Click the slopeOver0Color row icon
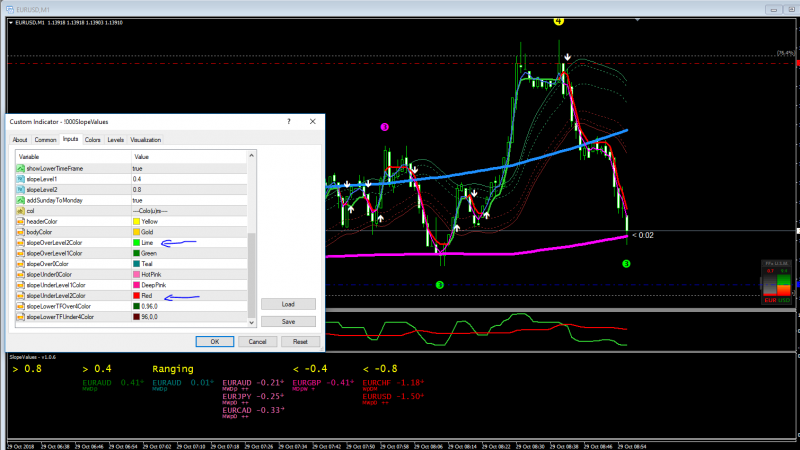The height and width of the screenshot is (450, 800). (x=20, y=264)
